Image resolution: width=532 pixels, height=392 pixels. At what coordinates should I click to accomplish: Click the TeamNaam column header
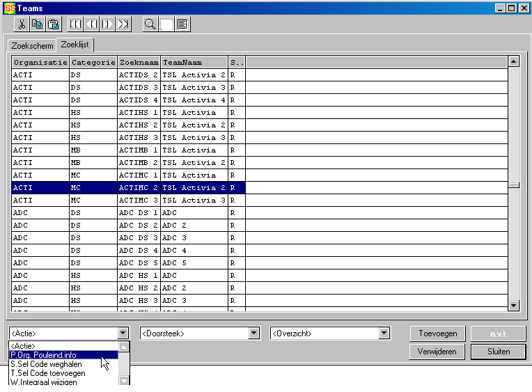[x=194, y=62]
